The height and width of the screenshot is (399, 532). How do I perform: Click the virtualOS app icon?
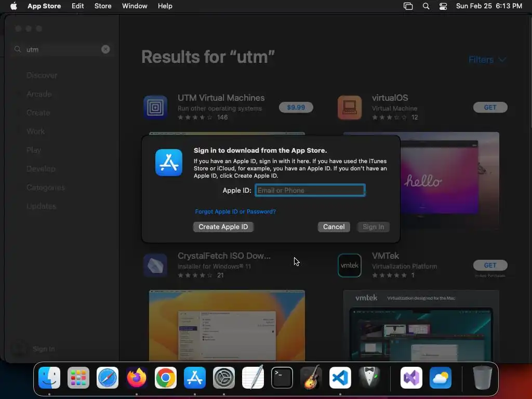pos(350,108)
